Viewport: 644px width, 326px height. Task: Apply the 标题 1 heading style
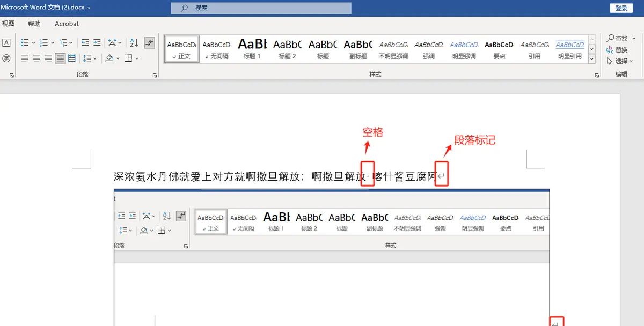(252, 48)
